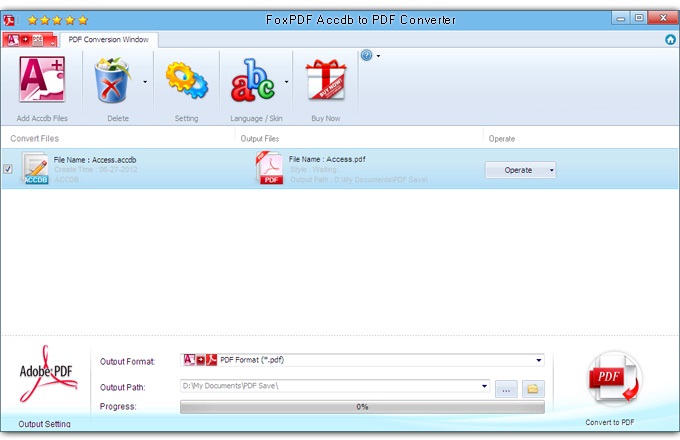
Task: Click the Adobe PDF Output Setting logo
Action: click(47, 375)
